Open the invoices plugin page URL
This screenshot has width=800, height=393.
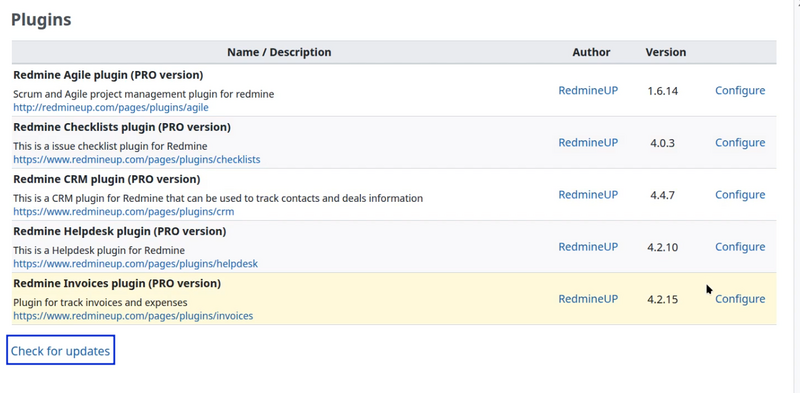133,316
